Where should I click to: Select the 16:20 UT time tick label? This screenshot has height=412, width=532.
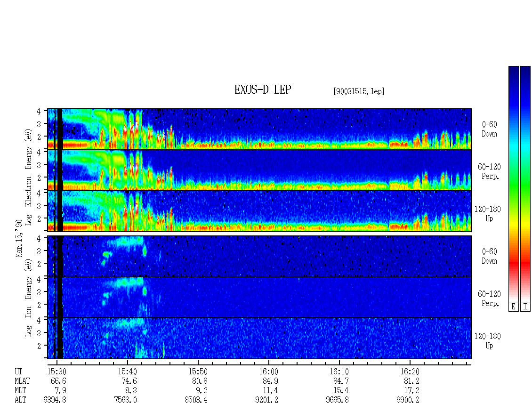(x=410, y=372)
